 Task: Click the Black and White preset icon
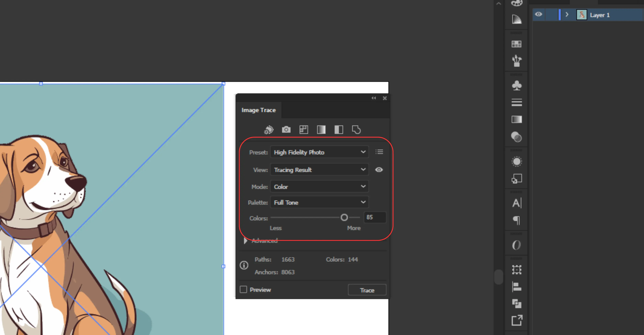[x=339, y=130]
